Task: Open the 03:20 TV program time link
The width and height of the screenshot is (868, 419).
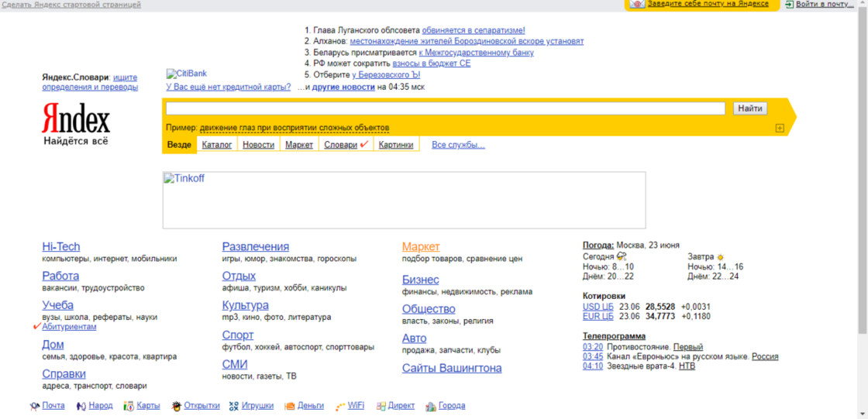Action: point(593,347)
